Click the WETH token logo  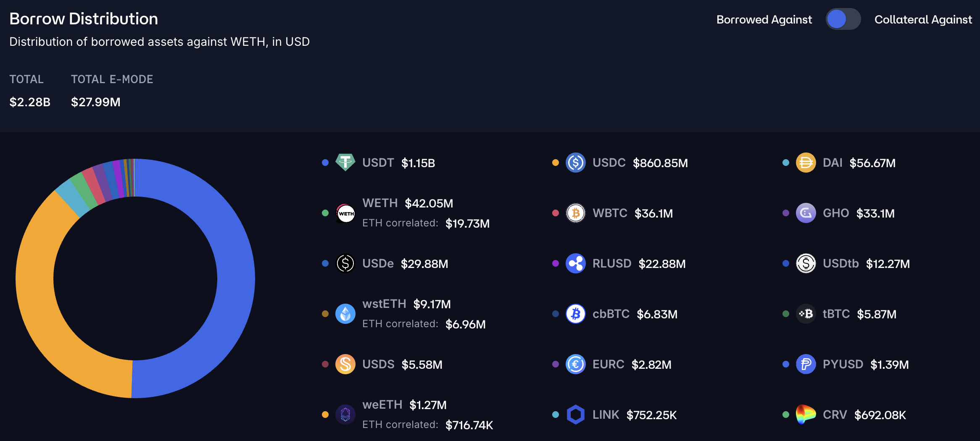click(x=345, y=213)
